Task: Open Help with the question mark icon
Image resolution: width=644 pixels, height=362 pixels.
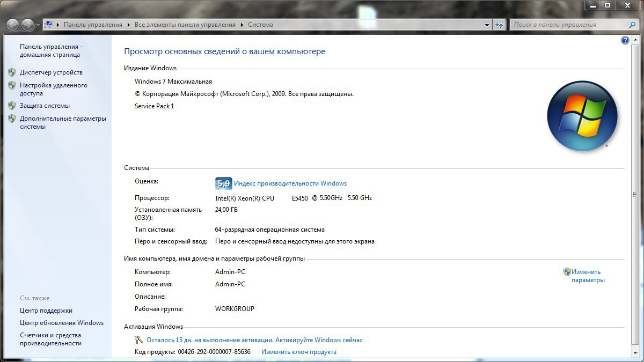Action: [625, 40]
